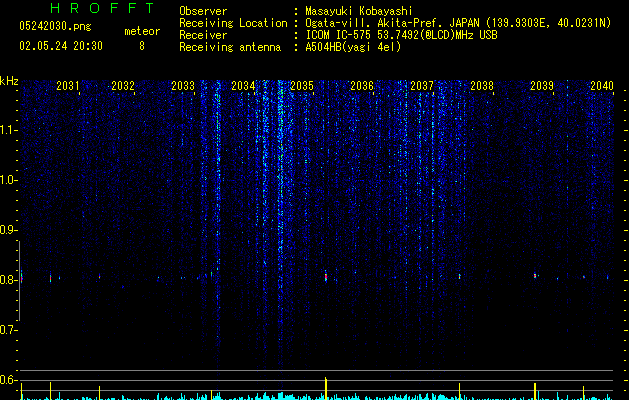Viewport: 629px width, 400px height.
Task: Click the 2033 time marker
Action: click(183, 86)
